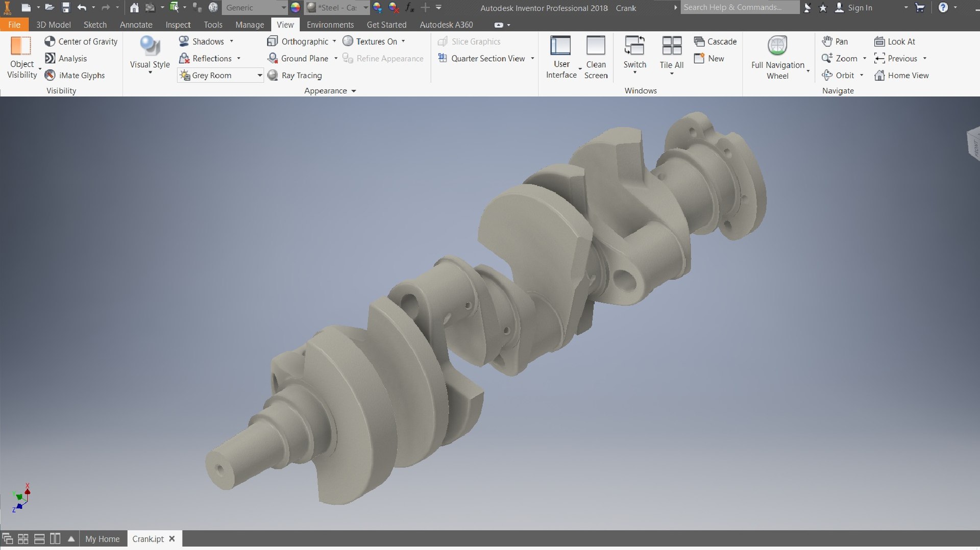This screenshot has width=980, height=550.
Task: Activate Clean Screen mode
Action: [x=596, y=58]
